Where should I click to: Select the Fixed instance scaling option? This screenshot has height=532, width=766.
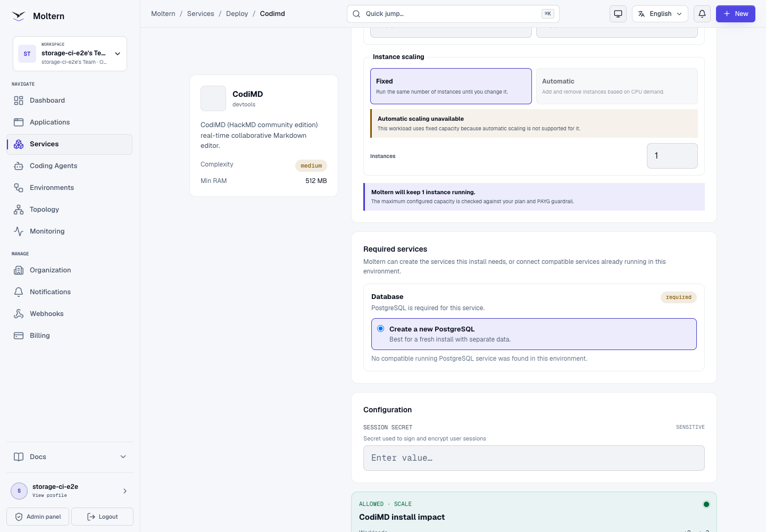(x=451, y=86)
